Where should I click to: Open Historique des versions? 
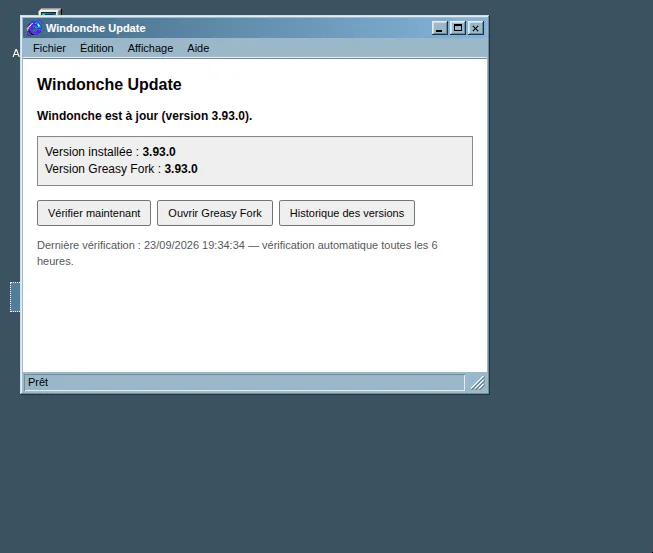347,213
